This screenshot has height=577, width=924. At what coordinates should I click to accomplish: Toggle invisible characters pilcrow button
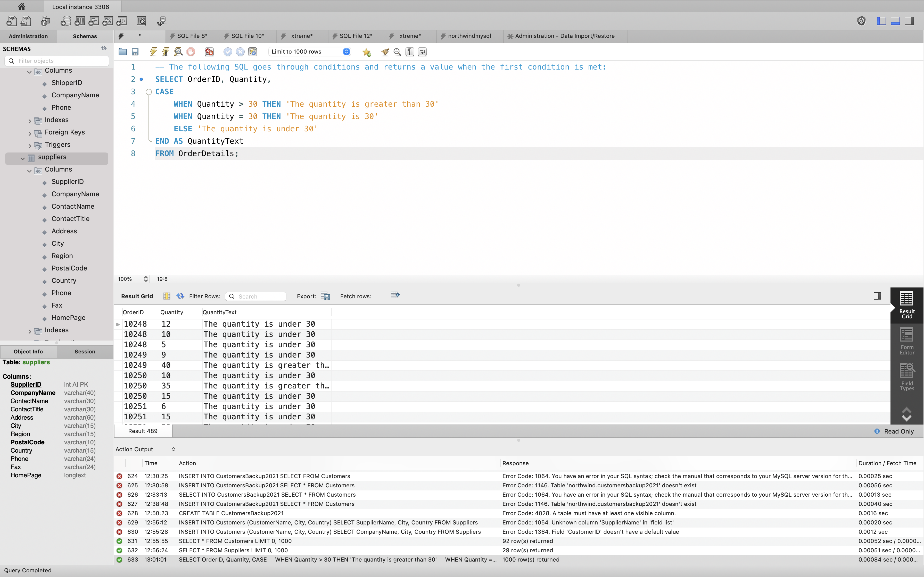tap(410, 52)
